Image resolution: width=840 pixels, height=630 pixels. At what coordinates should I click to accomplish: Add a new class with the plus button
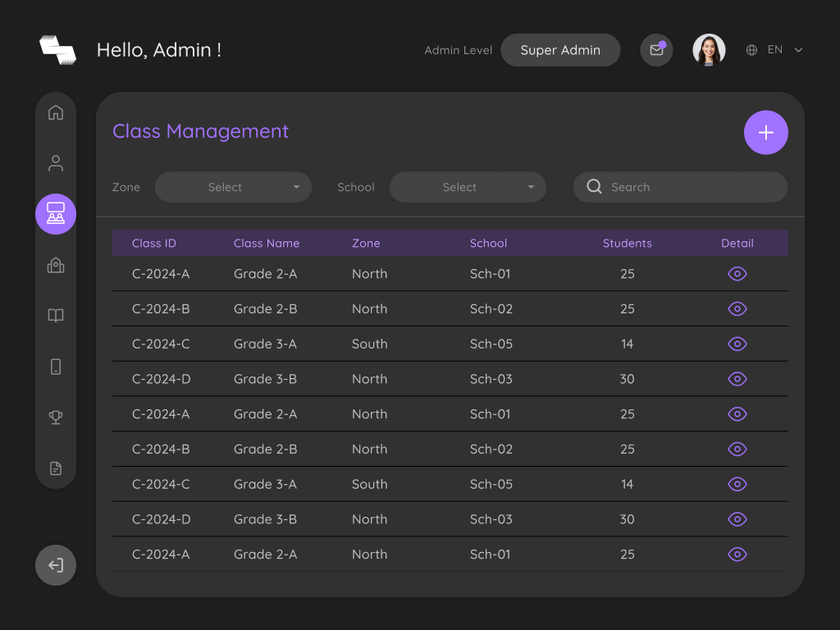point(766,132)
